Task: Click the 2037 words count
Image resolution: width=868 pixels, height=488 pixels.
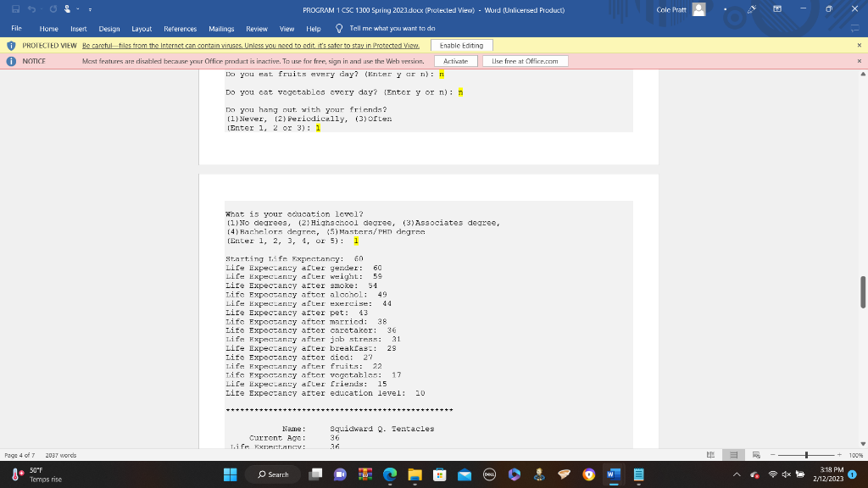Action: coord(61,455)
